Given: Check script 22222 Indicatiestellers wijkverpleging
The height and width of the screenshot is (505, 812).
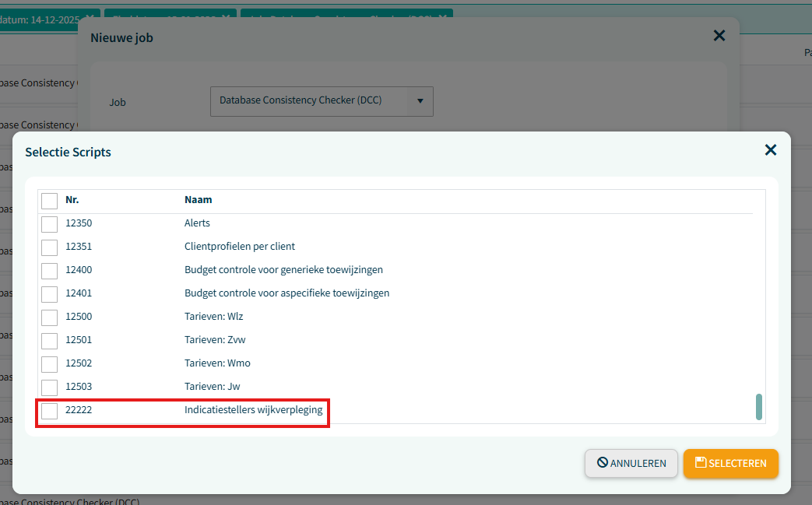Looking at the screenshot, I should [x=50, y=411].
